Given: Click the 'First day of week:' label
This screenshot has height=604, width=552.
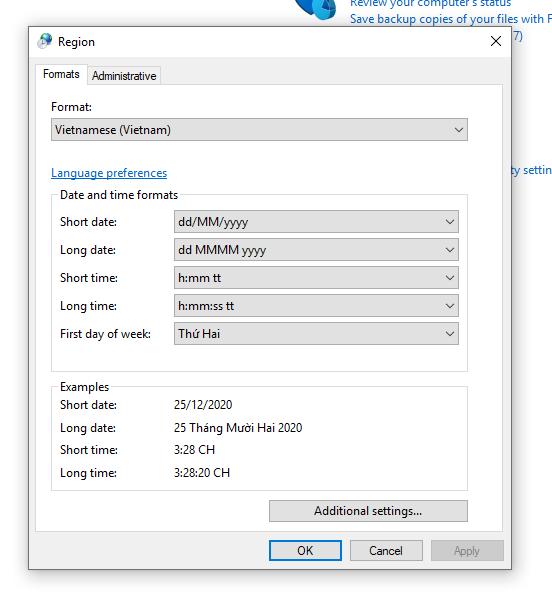Looking at the screenshot, I should 105,334.
